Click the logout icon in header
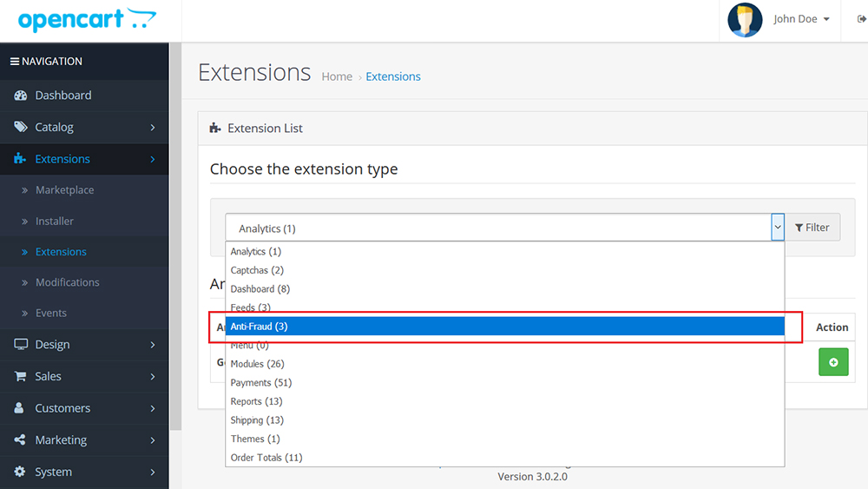The width and height of the screenshot is (868, 489). 861,19
